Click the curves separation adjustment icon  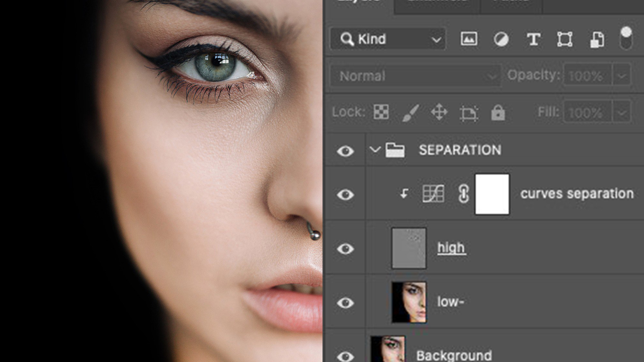[x=433, y=194]
